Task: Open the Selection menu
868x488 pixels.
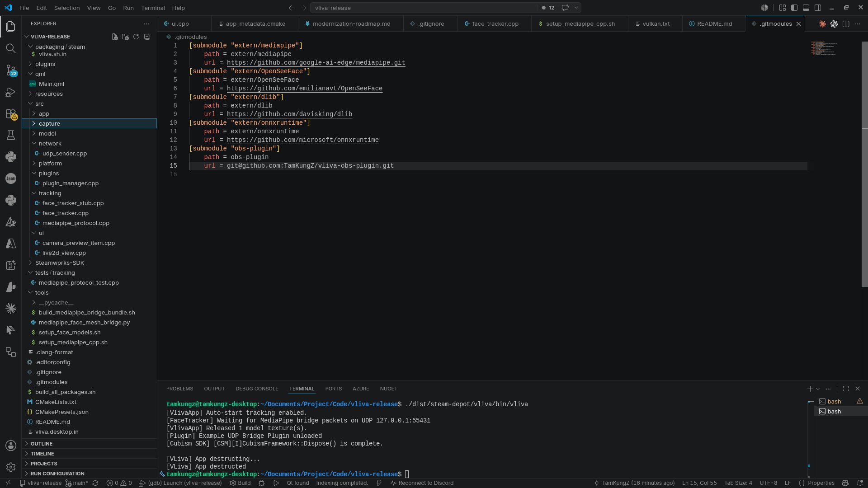Action: [67, 8]
